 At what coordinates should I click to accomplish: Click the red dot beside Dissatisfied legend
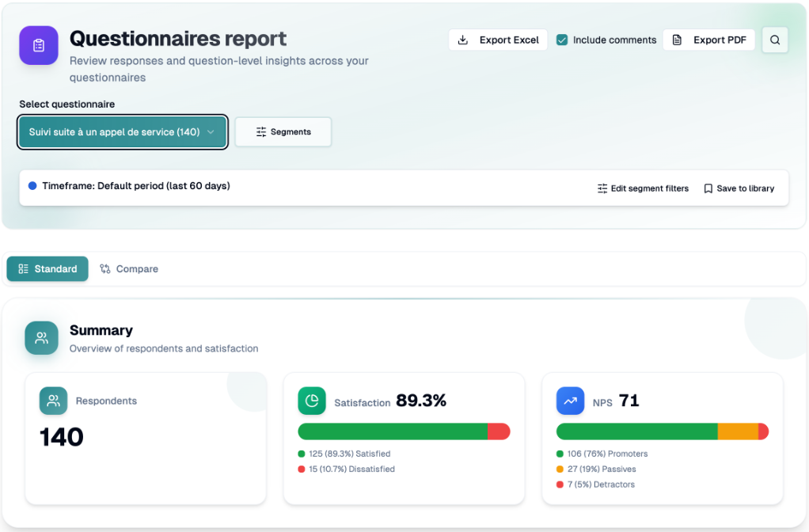tap(302, 469)
